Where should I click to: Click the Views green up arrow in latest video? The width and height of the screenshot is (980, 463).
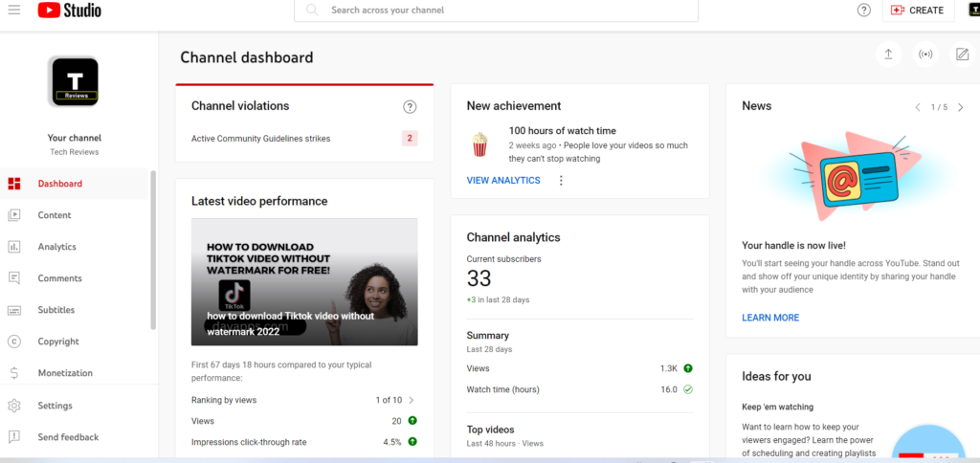(412, 421)
